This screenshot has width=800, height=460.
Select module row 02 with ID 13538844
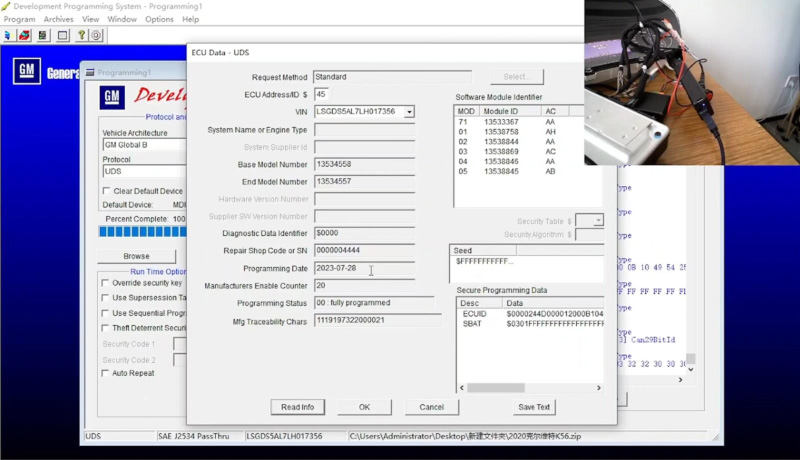tap(518, 142)
